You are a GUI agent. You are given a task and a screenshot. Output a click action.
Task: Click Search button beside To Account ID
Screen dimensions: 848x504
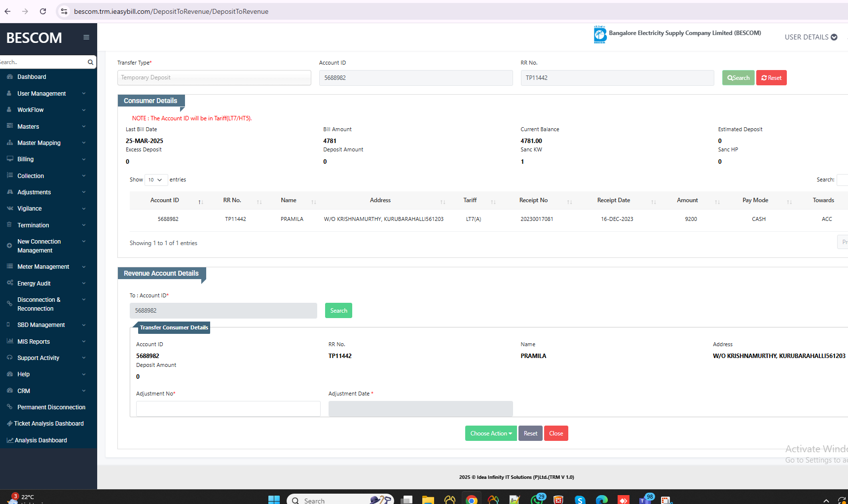pyautogui.click(x=339, y=311)
